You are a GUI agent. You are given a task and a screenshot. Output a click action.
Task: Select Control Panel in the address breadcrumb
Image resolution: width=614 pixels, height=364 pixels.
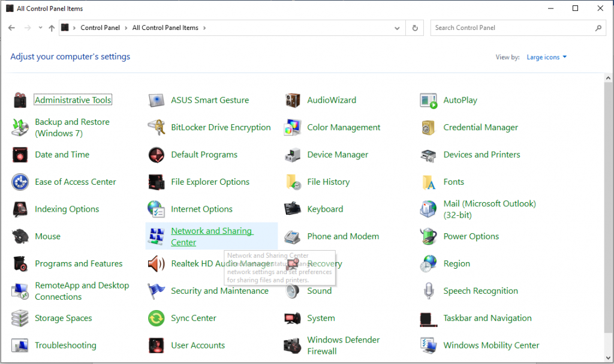[x=100, y=28]
